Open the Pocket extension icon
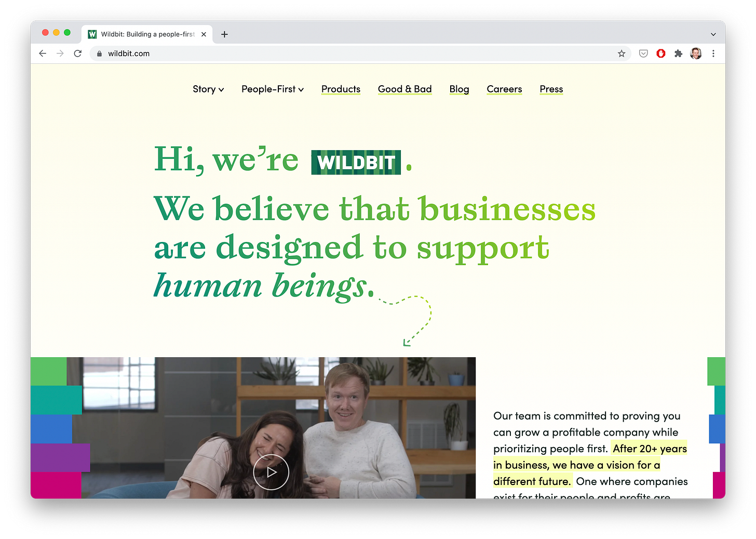The width and height of the screenshot is (756, 539). pos(643,53)
